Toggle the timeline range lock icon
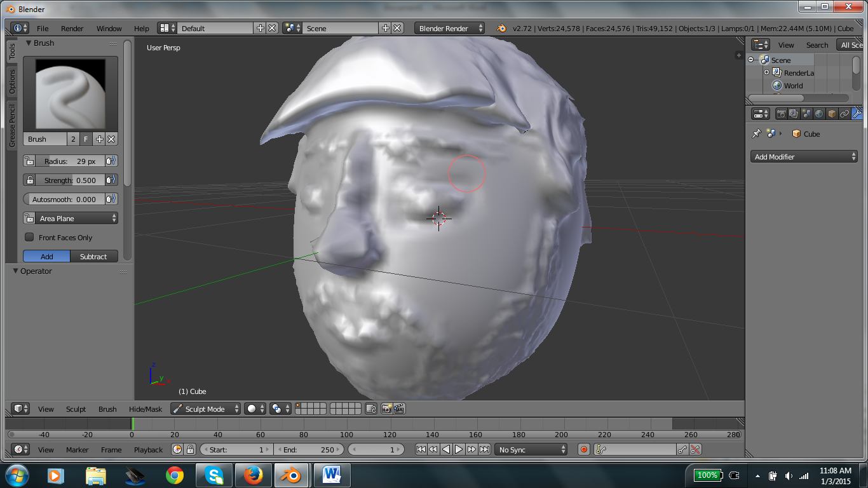This screenshot has width=868, height=488. click(190, 449)
